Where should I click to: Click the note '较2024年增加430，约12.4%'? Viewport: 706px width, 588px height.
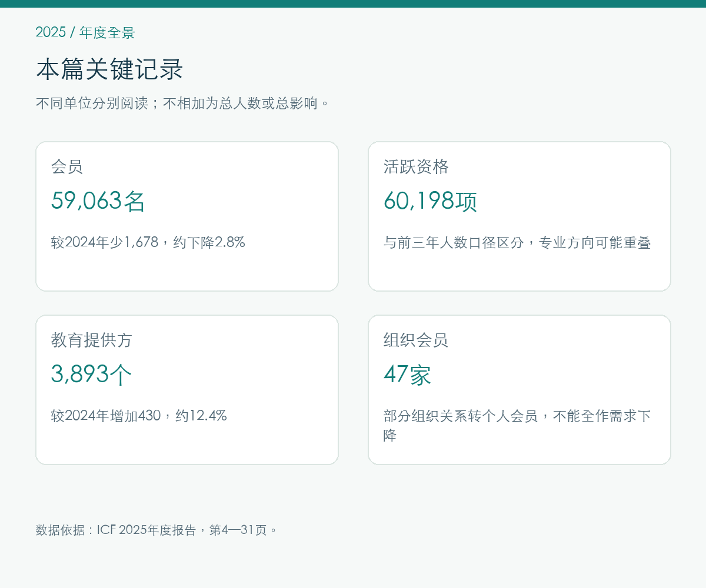point(139,416)
